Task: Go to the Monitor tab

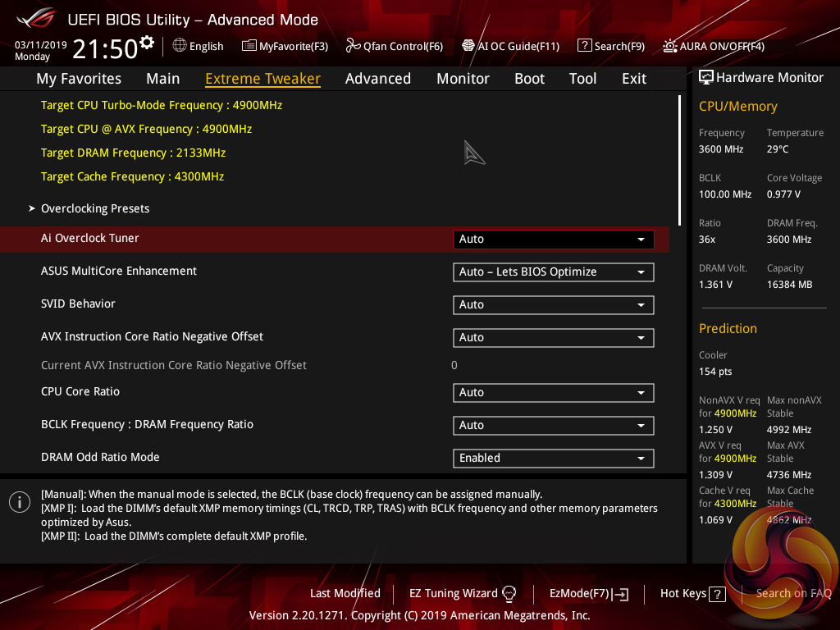Action: click(x=463, y=79)
